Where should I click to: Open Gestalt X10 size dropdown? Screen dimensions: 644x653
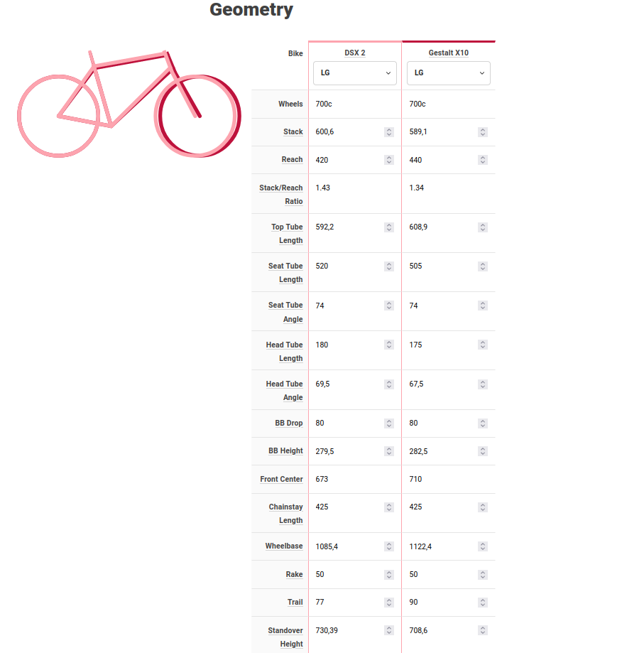tap(448, 73)
